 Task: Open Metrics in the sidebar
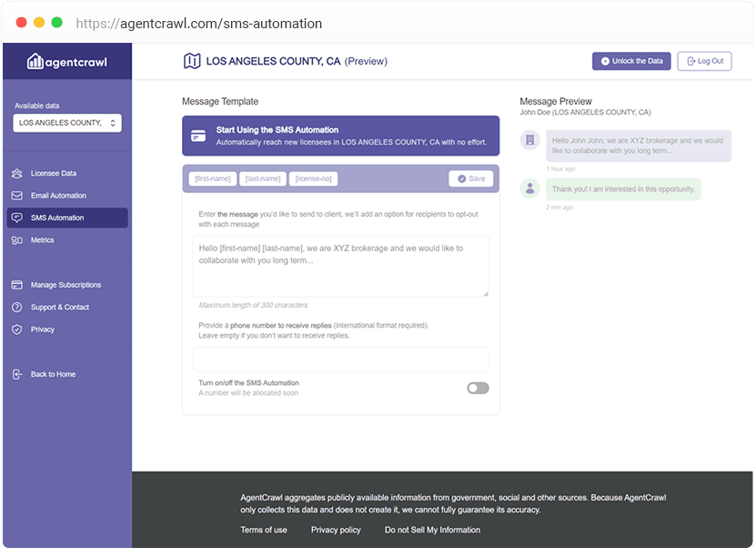(x=42, y=240)
